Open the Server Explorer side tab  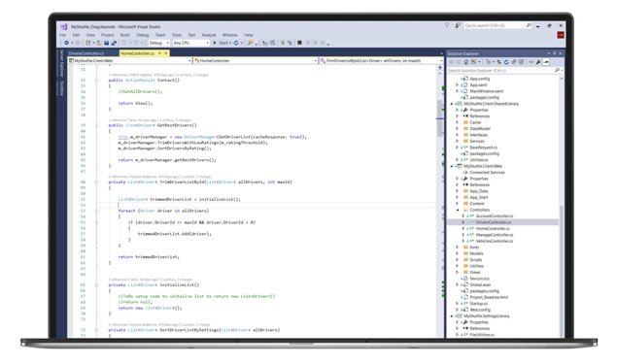(x=62, y=63)
